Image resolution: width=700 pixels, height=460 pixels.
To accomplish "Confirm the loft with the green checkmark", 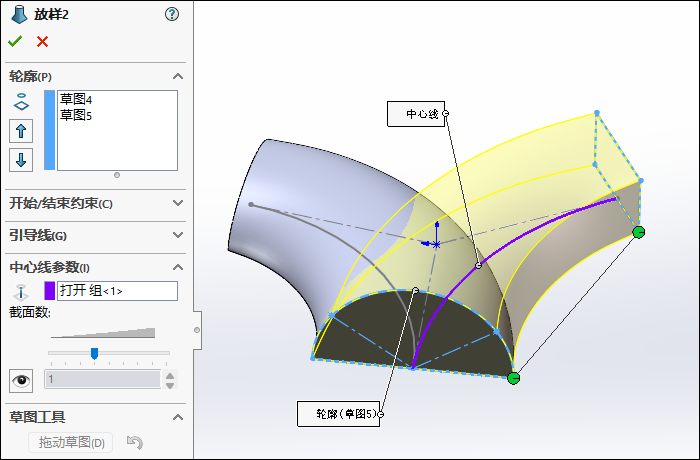I will pos(15,42).
